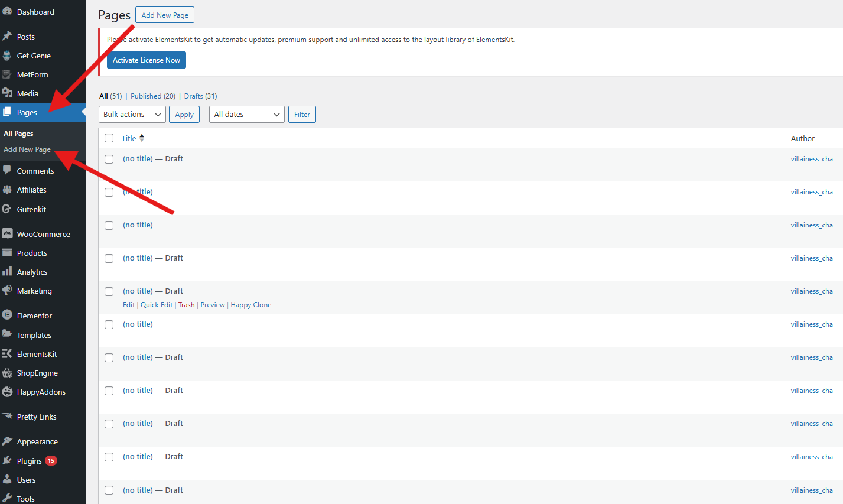Image resolution: width=843 pixels, height=504 pixels.
Task: Open the All dates dropdown
Action: 247,115
